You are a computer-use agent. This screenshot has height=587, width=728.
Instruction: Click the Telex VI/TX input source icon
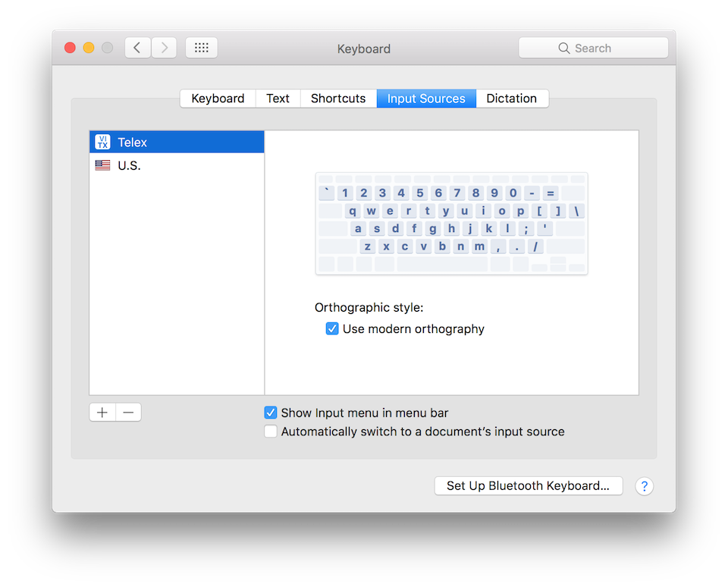pyautogui.click(x=102, y=141)
